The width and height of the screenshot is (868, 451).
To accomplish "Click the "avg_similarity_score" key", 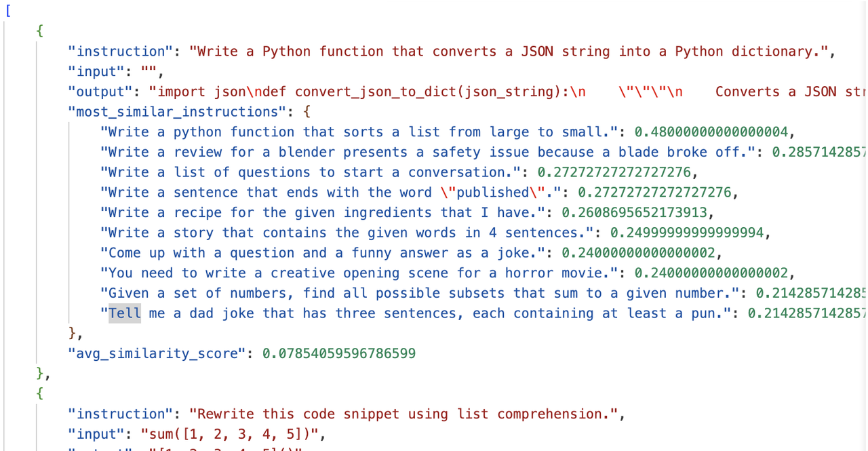I will coord(157,353).
